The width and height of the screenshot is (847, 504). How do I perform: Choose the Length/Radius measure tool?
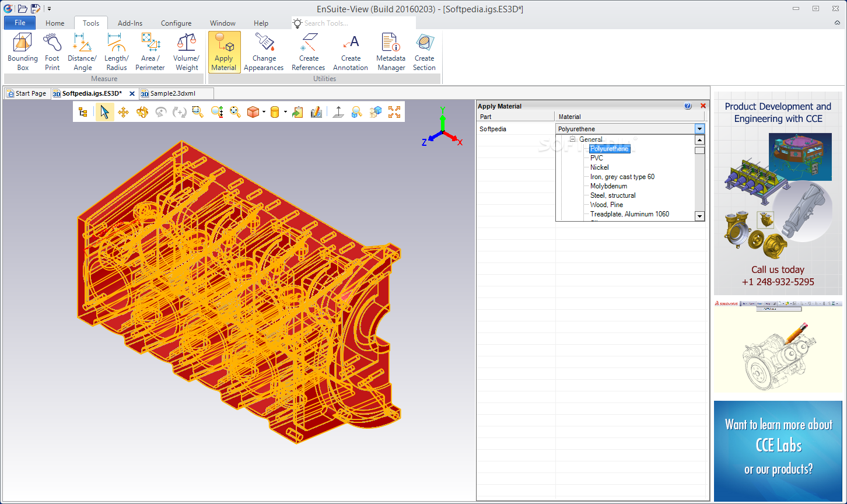click(x=117, y=52)
